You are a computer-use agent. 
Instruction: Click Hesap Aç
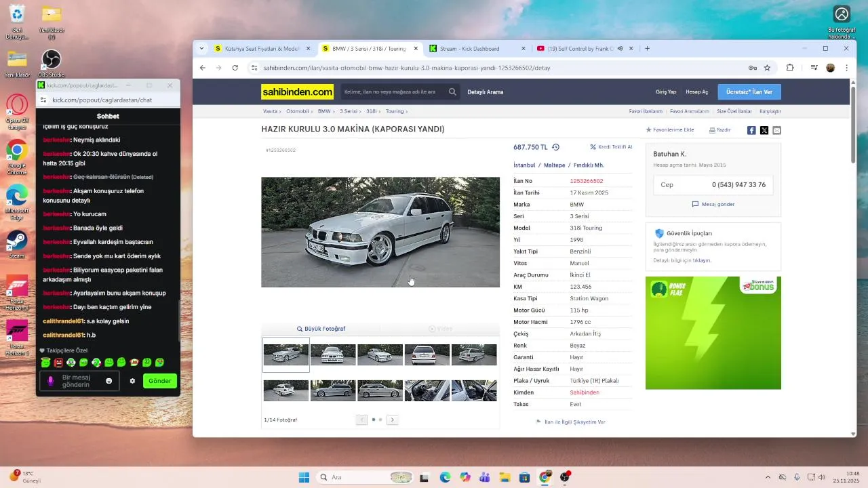coord(696,91)
